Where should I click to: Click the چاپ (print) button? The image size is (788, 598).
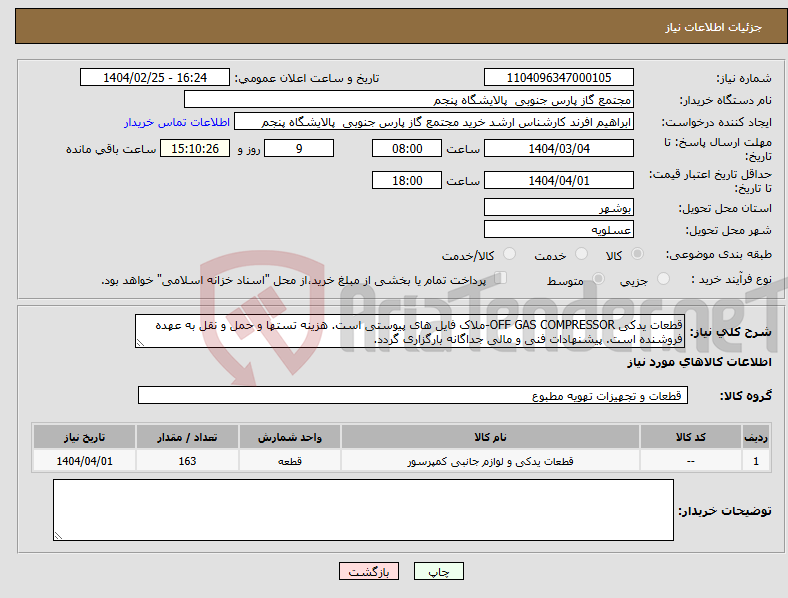point(439,571)
